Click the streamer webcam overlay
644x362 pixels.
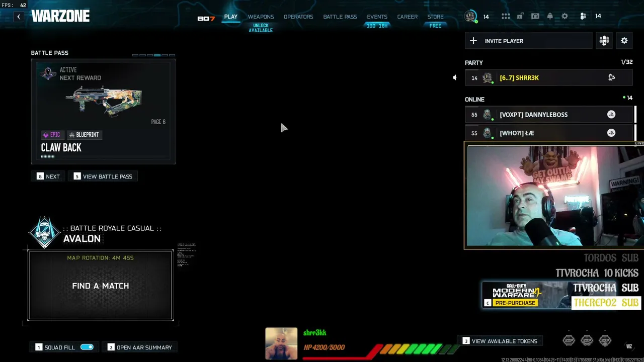coord(554,196)
